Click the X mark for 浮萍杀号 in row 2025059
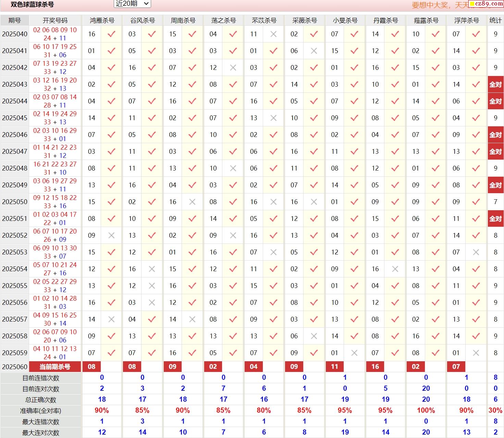This screenshot has width=504, height=438. [x=476, y=353]
